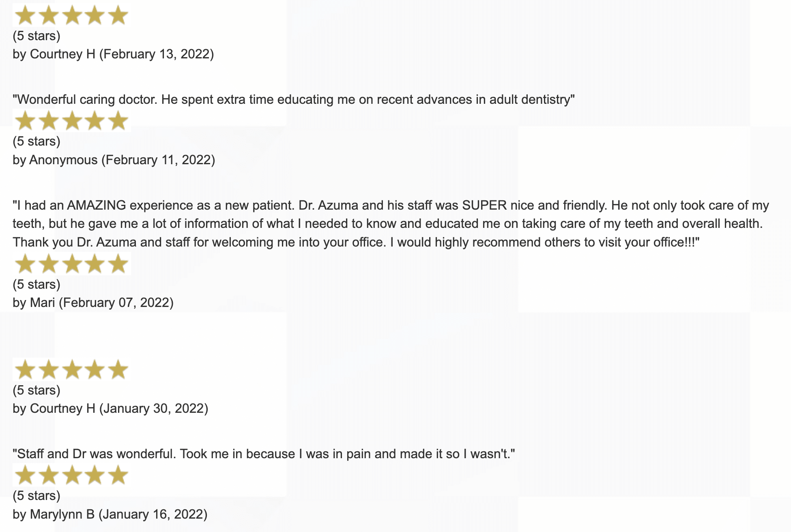The width and height of the screenshot is (791, 532).
Task: Click the middle star above Marylynn B's byline
Action: point(72,475)
